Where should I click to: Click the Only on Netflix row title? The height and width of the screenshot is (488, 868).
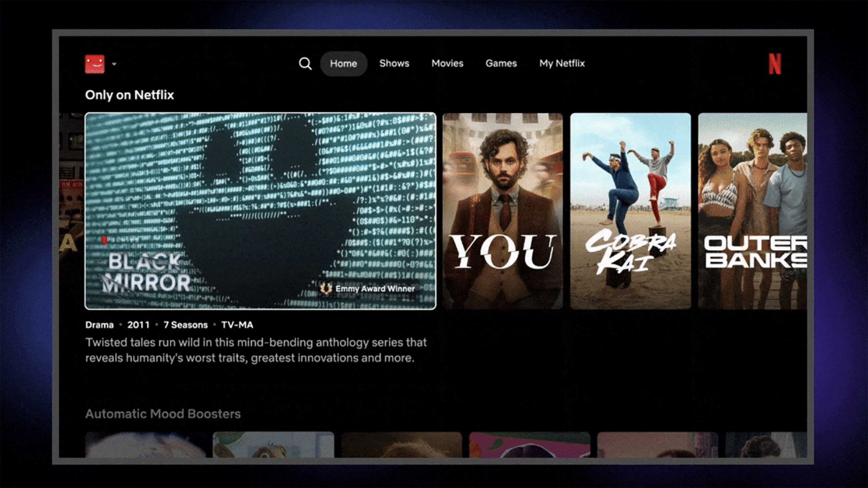click(130, 95)
